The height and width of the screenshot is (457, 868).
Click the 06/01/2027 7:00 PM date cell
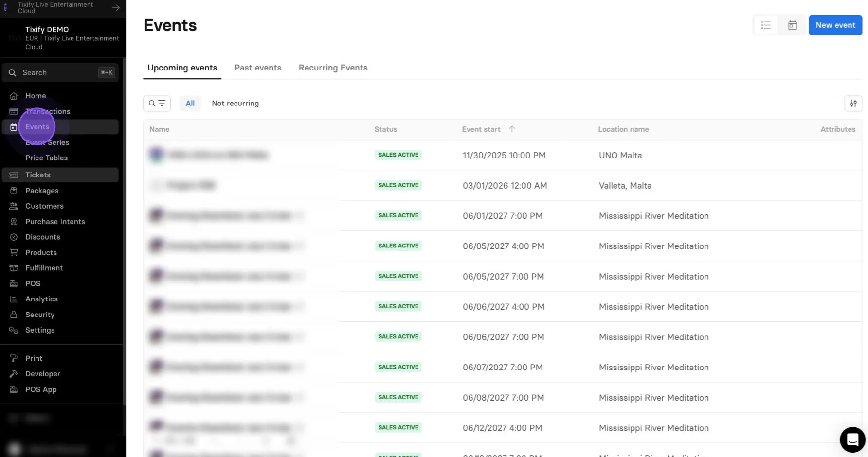coord(503,216)
